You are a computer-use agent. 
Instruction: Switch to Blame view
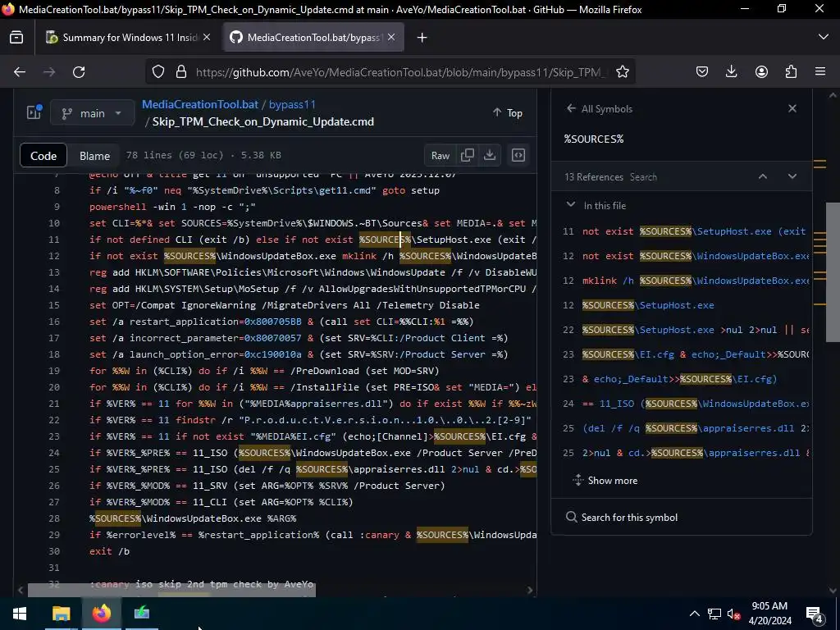[x=94, y=156]
